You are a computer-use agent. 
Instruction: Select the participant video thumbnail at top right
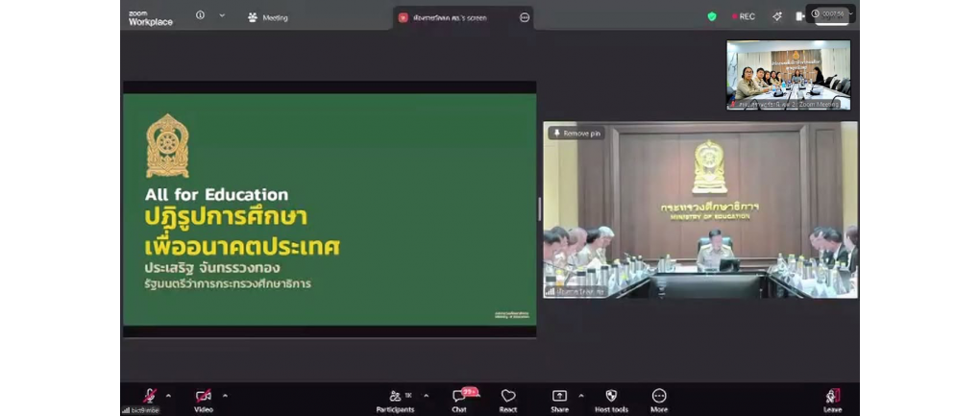tap(788, 74)
